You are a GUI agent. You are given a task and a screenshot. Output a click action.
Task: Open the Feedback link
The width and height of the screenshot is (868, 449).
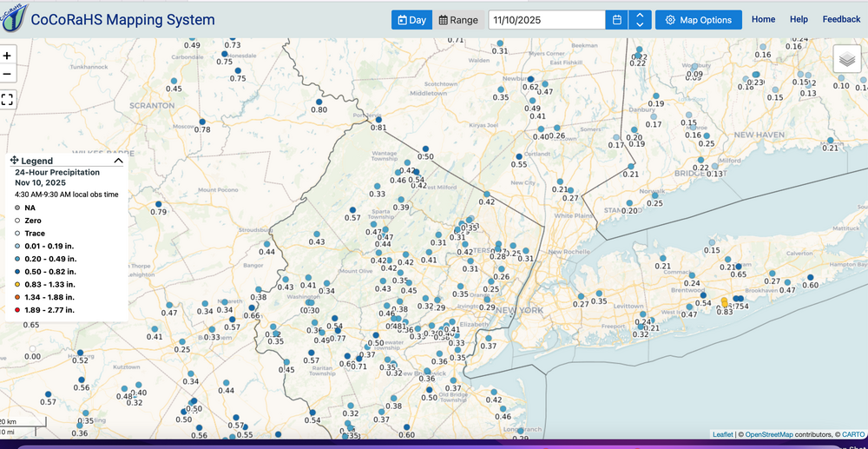pos(841,19)
